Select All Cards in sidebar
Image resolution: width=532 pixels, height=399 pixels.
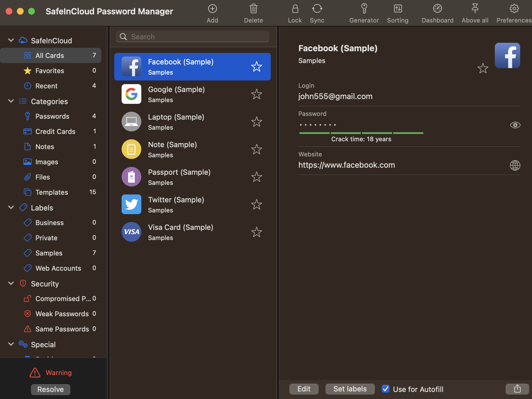point(51,55)
